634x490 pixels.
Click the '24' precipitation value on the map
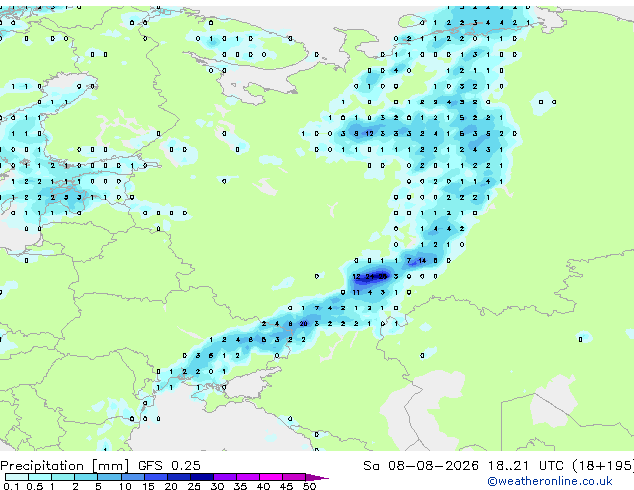point(370,277)
